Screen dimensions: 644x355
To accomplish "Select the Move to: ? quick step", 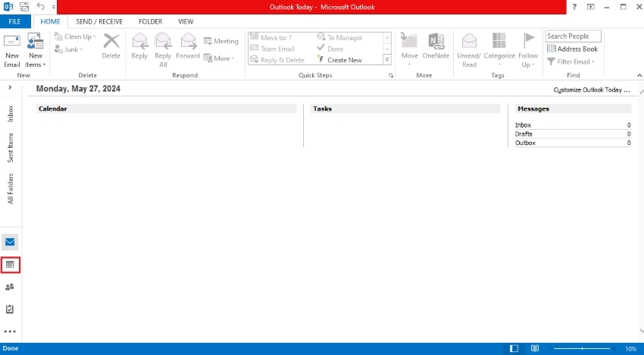I will coord(271,37).
